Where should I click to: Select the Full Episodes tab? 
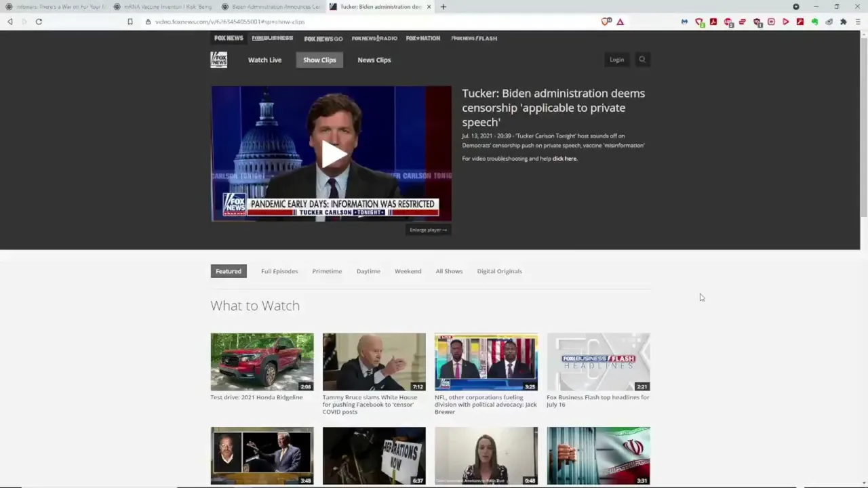click(x=279, y=271)
